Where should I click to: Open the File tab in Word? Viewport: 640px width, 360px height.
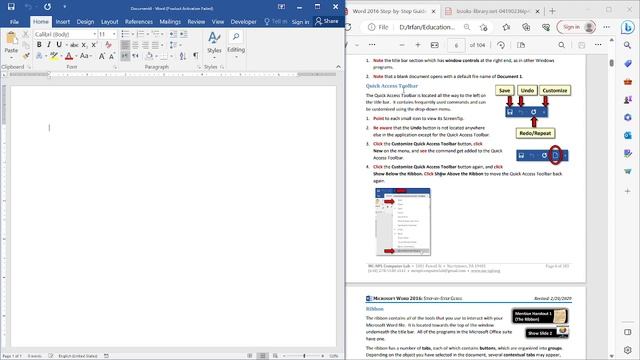pyautogui.click(x=14, y=22)
